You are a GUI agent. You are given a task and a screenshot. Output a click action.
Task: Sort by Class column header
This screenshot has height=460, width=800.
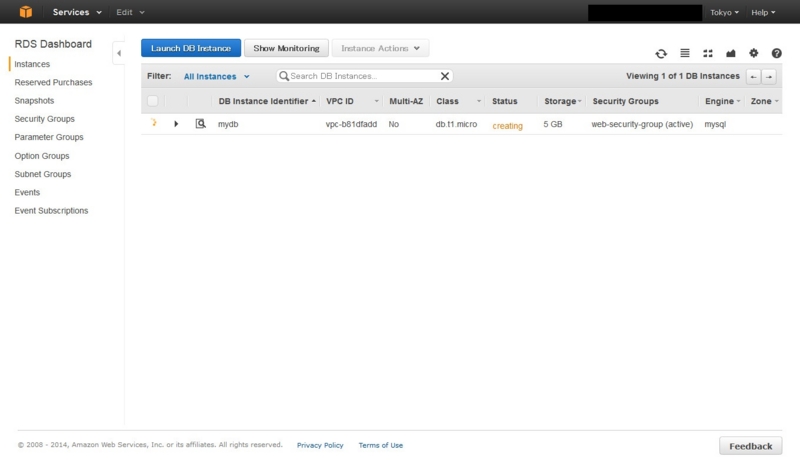pos(458,101)
